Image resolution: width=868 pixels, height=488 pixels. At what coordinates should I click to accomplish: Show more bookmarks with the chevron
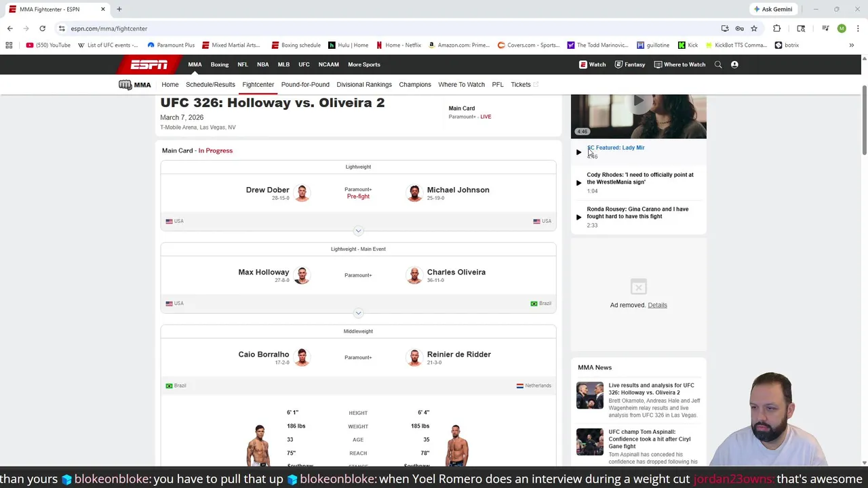pos(852,45)
